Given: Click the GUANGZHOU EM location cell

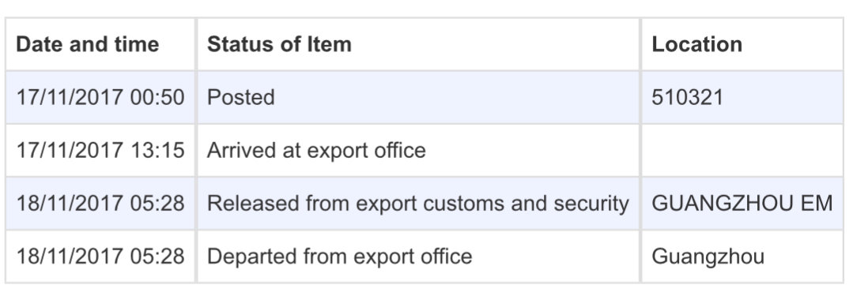Looking at the screenshot, I should 742,204.
